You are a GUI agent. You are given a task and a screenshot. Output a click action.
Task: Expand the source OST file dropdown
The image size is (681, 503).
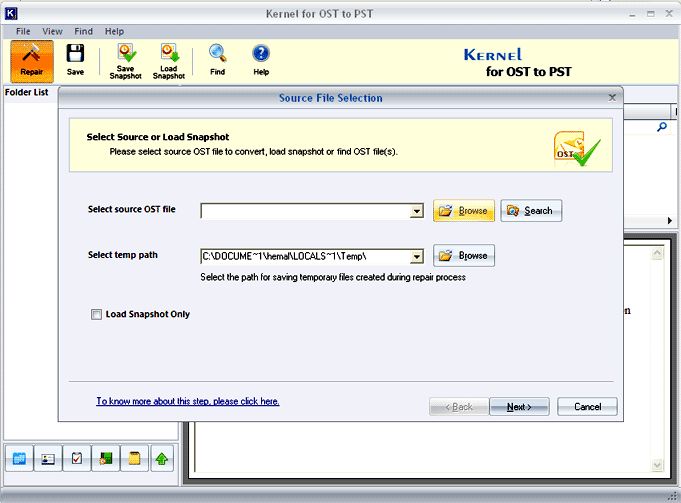[x=417, y=211]
